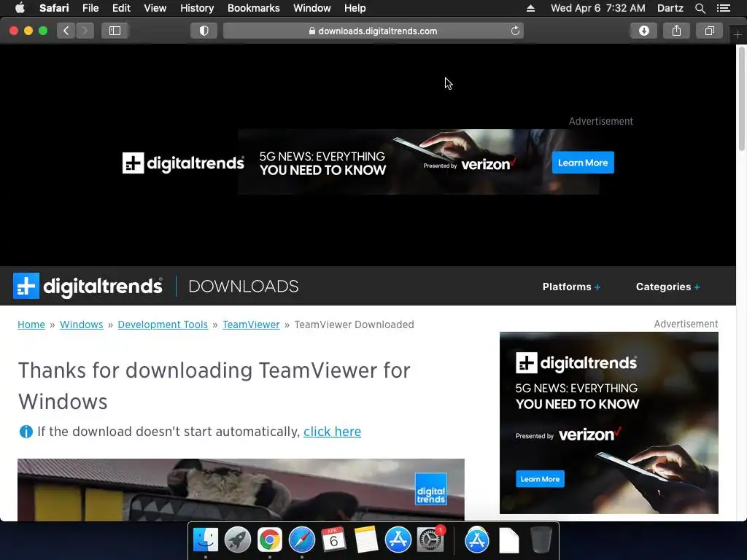Show tab overview in Safari
Screen dimensions: 747x560
[709, 31]
